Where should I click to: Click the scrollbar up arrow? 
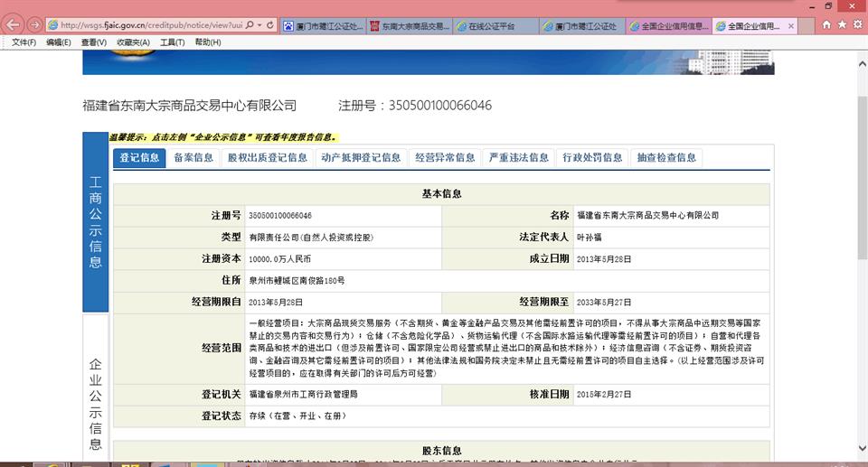click(862, 65)
